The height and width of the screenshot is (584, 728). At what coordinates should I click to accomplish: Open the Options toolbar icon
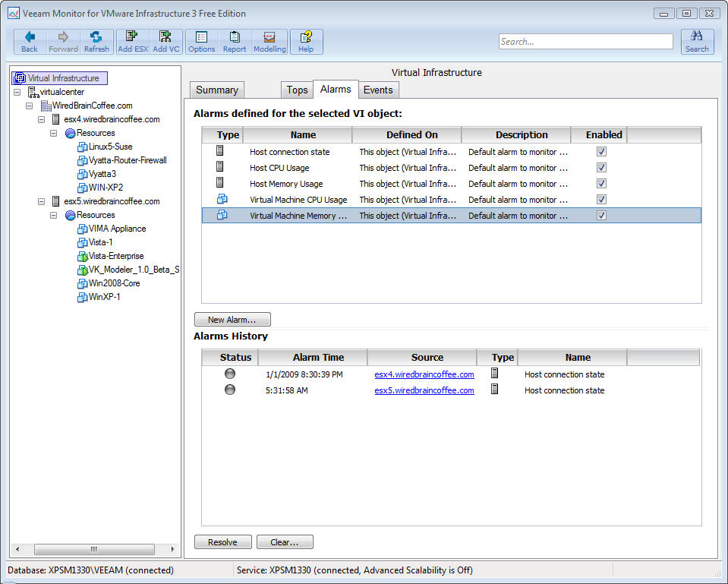point(201,42)
